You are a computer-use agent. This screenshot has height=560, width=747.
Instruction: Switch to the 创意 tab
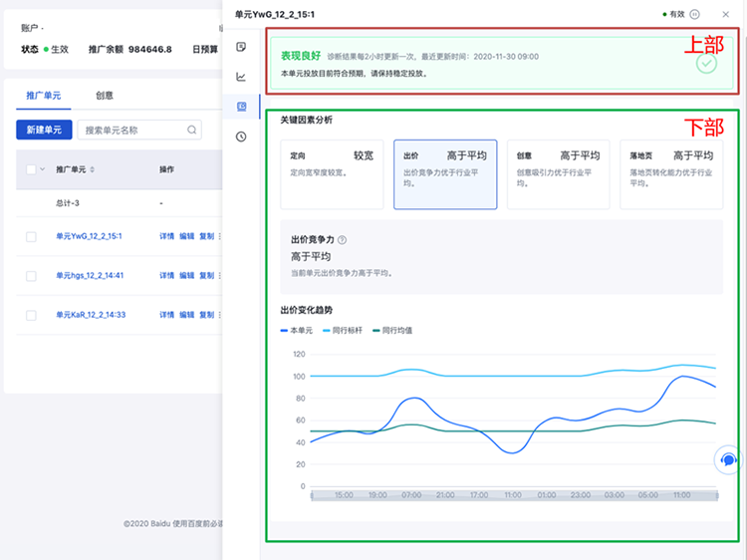[104, 96]
